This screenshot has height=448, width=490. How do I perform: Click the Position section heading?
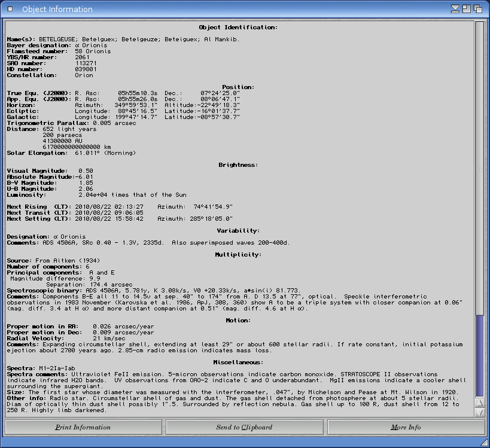(238, 87)
